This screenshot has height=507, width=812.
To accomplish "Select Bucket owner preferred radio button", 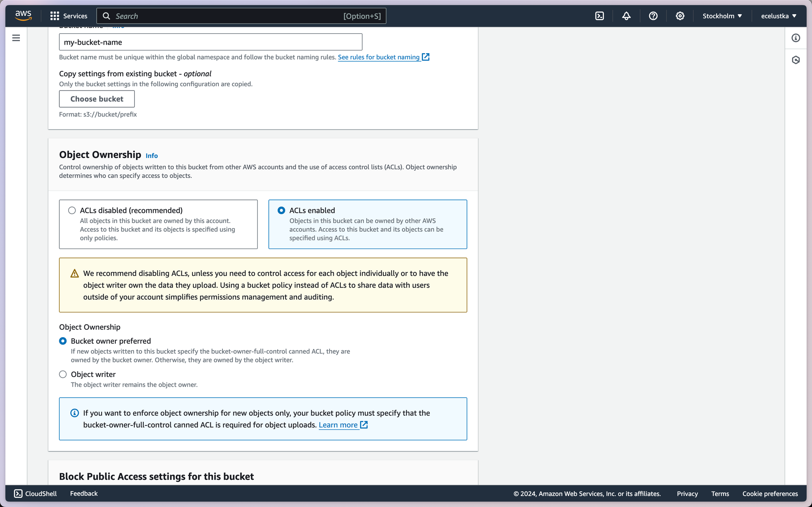I will pos(63,341).
